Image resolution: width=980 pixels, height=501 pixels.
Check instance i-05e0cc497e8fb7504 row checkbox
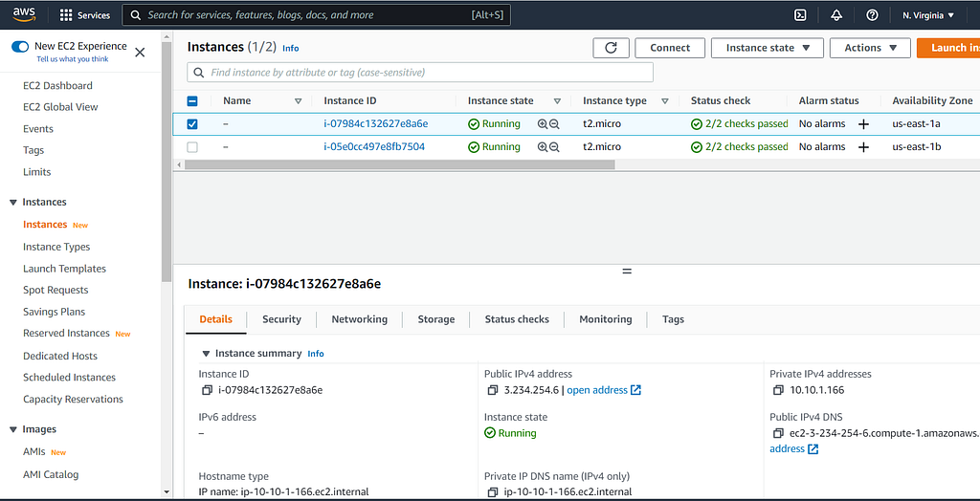pyautogui.click(x=192, y=147)
